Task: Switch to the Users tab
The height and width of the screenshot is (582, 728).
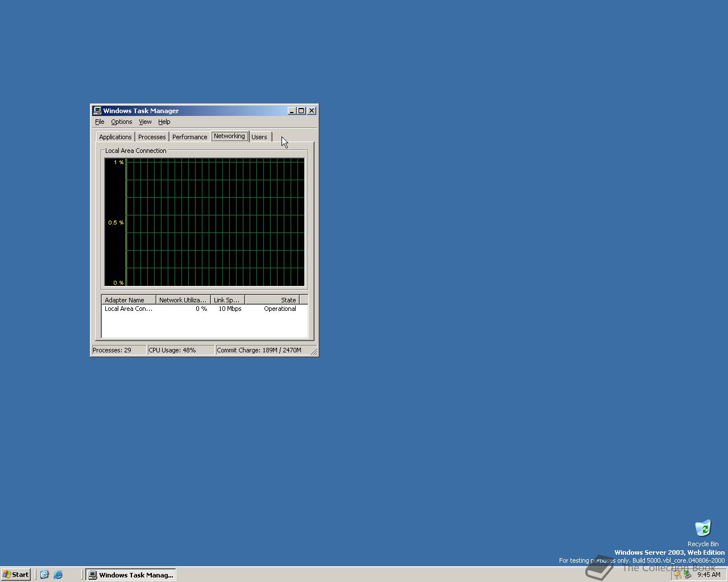Action: 259,137
